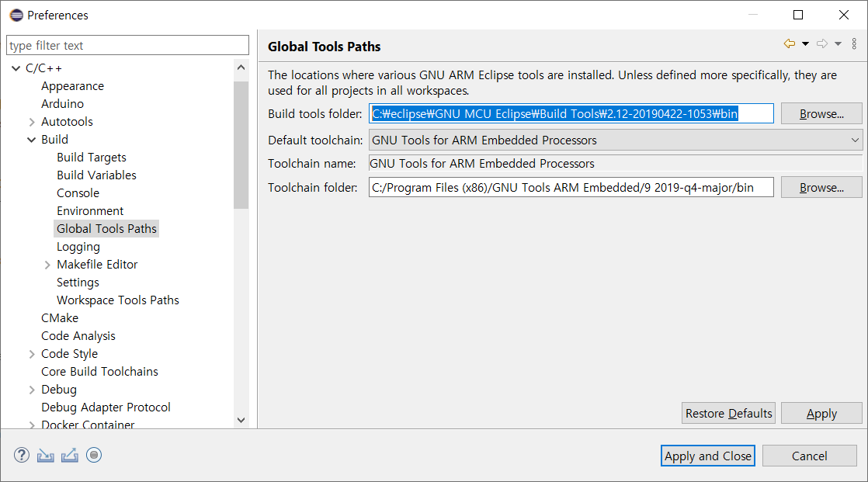This screenshot has height=482, width=868.
Task: Cancel the Preferences dialog
Action: click(809, 456)
